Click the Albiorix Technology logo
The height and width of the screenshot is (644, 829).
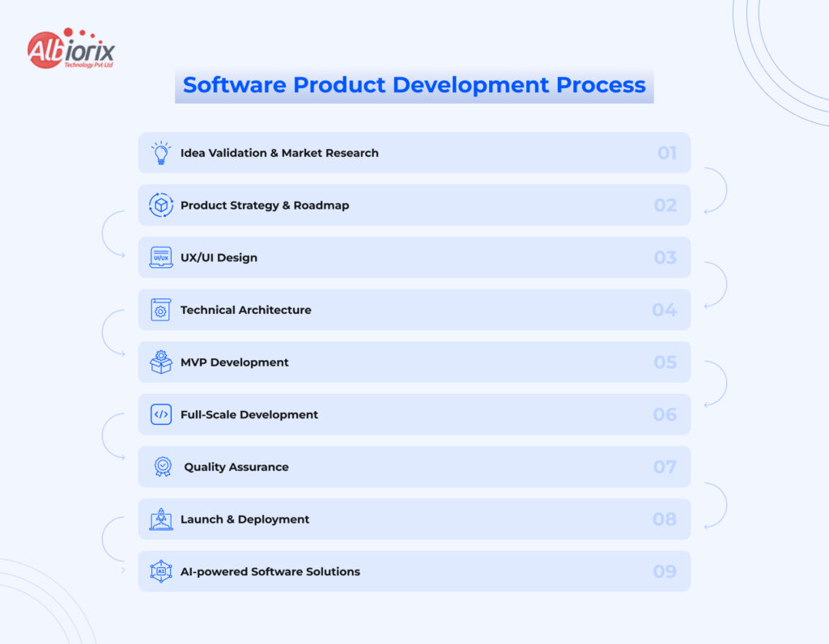[71, 49]
